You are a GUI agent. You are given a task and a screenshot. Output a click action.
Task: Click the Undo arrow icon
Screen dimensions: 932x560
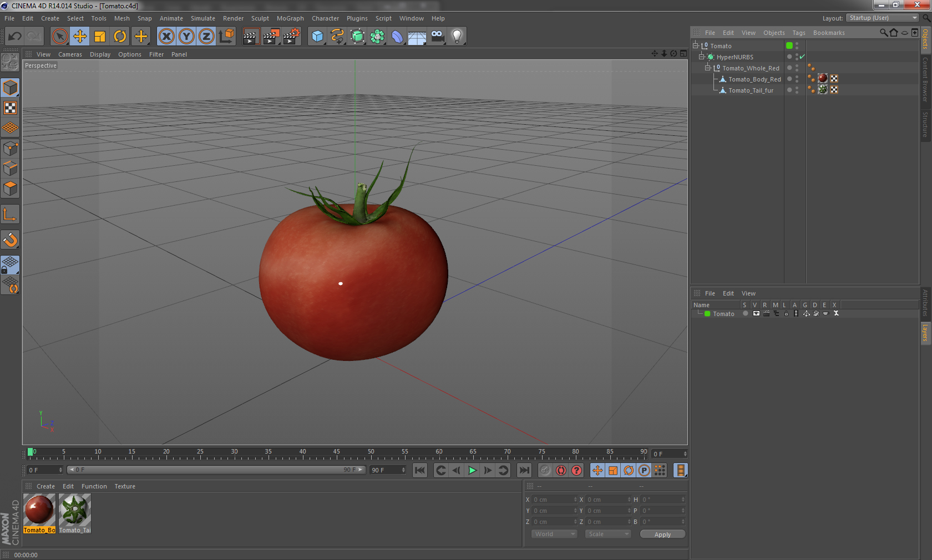[x=14, y=37]
